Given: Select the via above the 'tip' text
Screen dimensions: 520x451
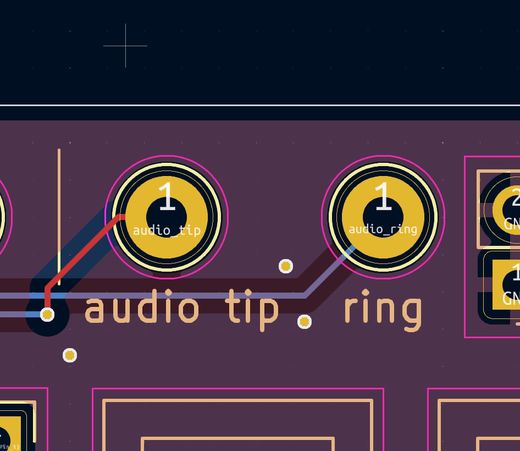Looking at the screenshot, I should click(286, 266).
